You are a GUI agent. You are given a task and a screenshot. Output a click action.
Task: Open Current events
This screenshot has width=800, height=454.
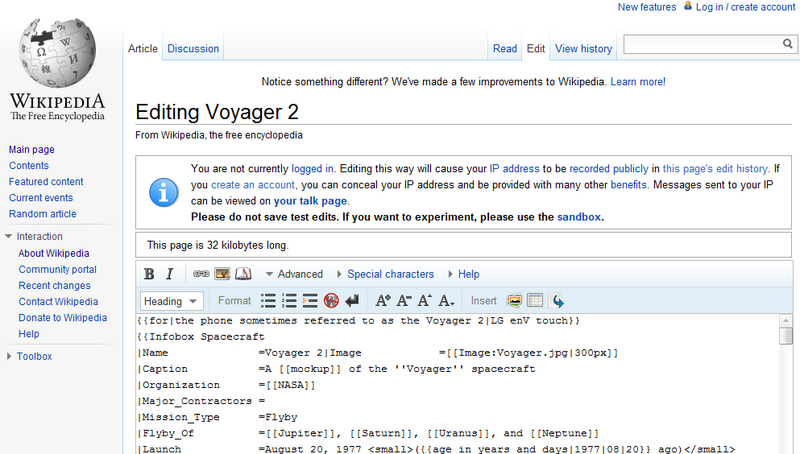[41, 197]
